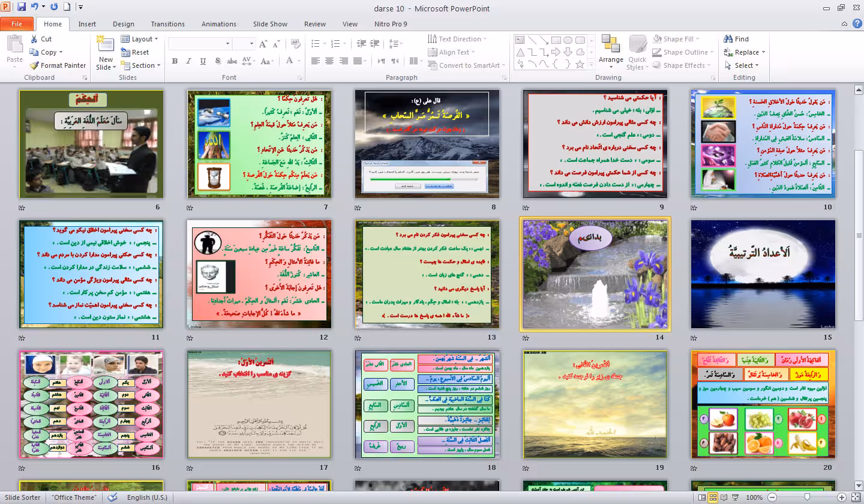The width and height of the screenshot is (864, 504).
Task: Select the 5-Point Star shape in gallery
Action: [x=580, y=64]
